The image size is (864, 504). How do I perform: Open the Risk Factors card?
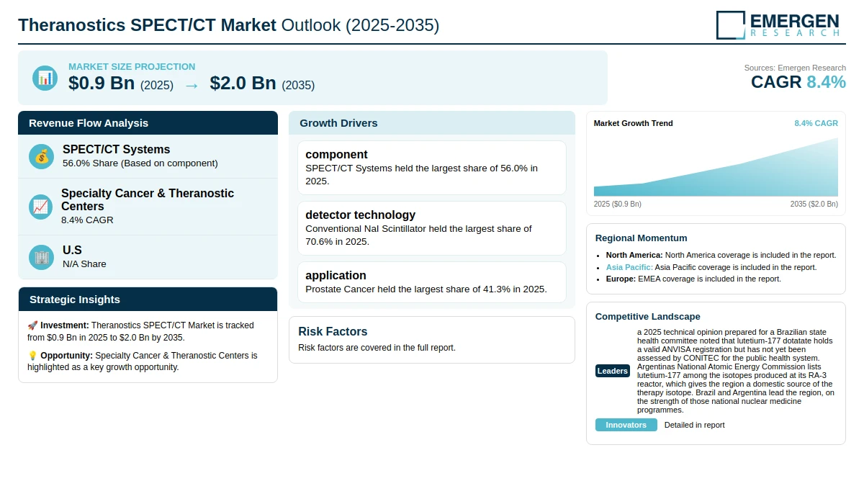(432, 340)
